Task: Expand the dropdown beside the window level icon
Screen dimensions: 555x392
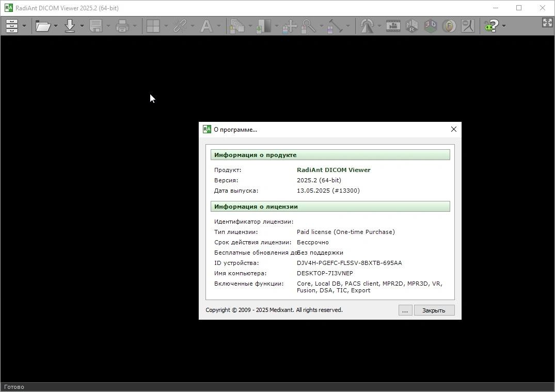Action: point(276,26)
